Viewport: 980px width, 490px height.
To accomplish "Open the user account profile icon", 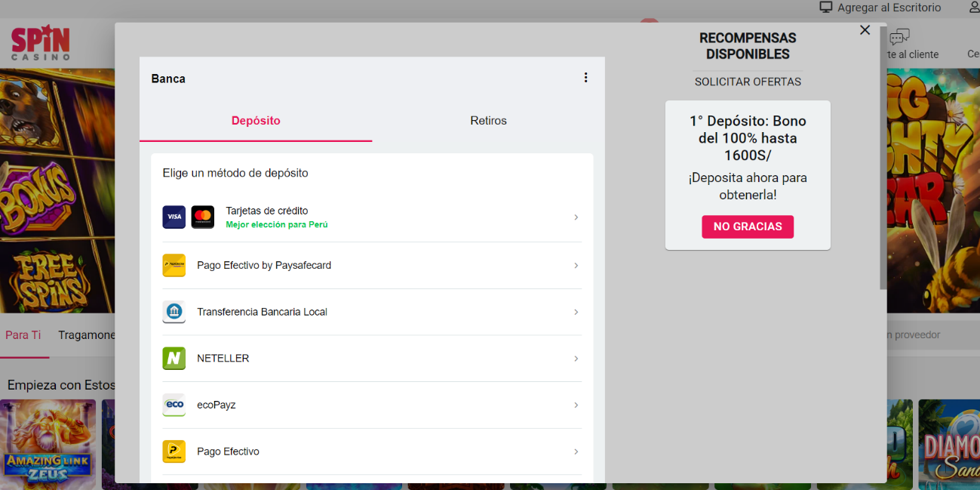I will [x=974, y=8].
